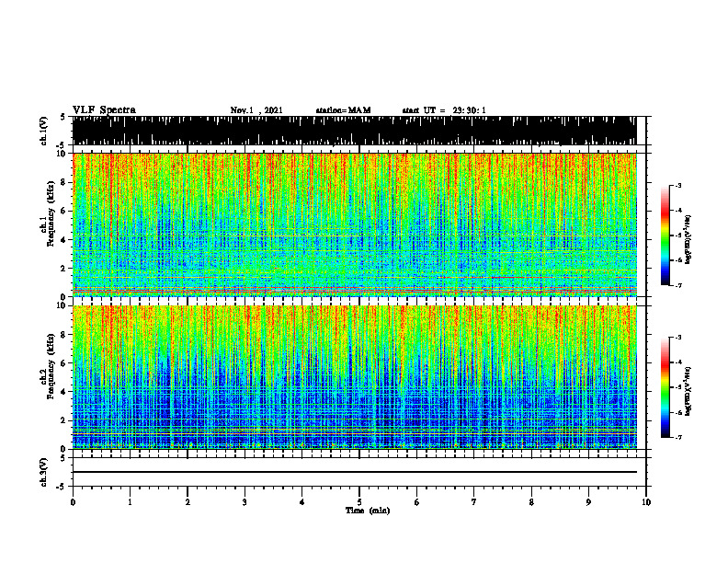
Task: Click the 'log(PSD)' label beside ch.1 color scale
Action: pos(688,240)
